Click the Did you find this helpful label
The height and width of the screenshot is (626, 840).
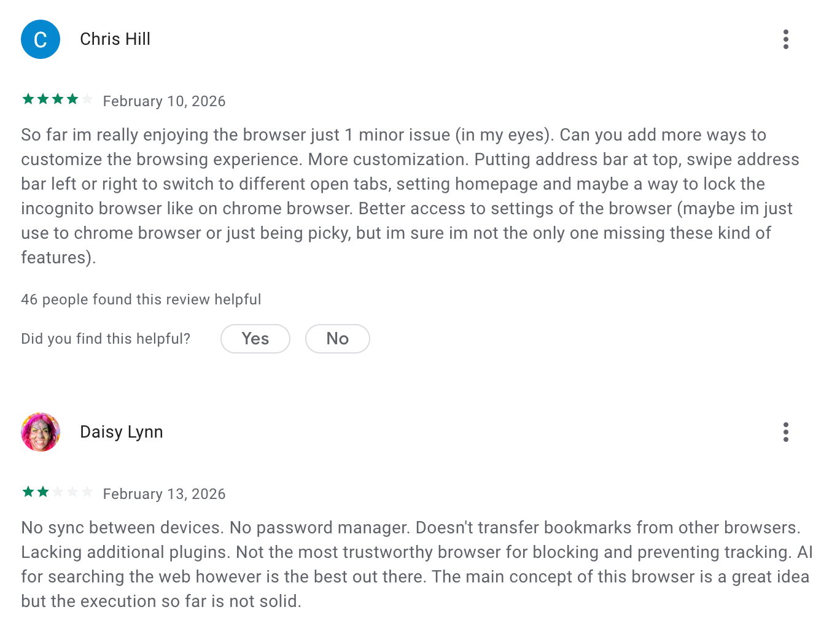(105, 338)
